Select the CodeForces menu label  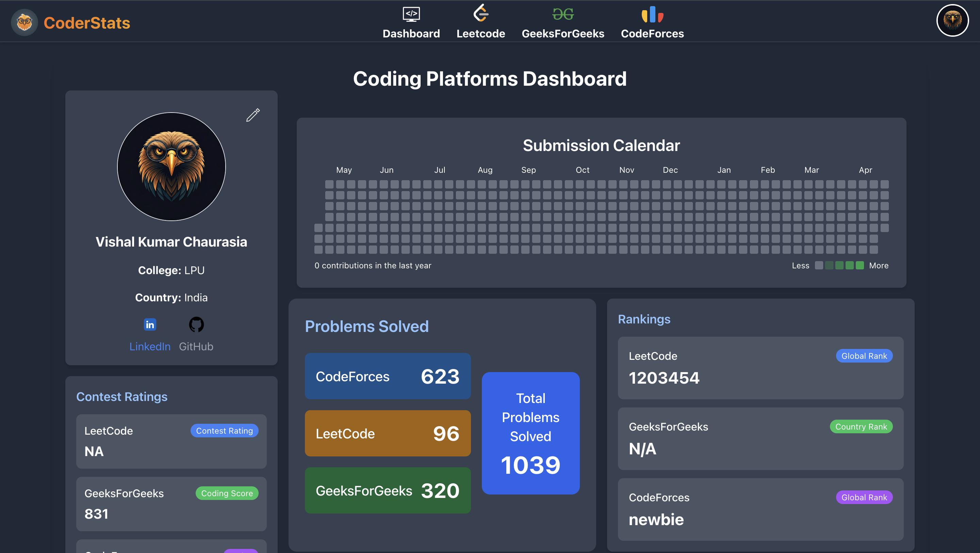(652, 33)
